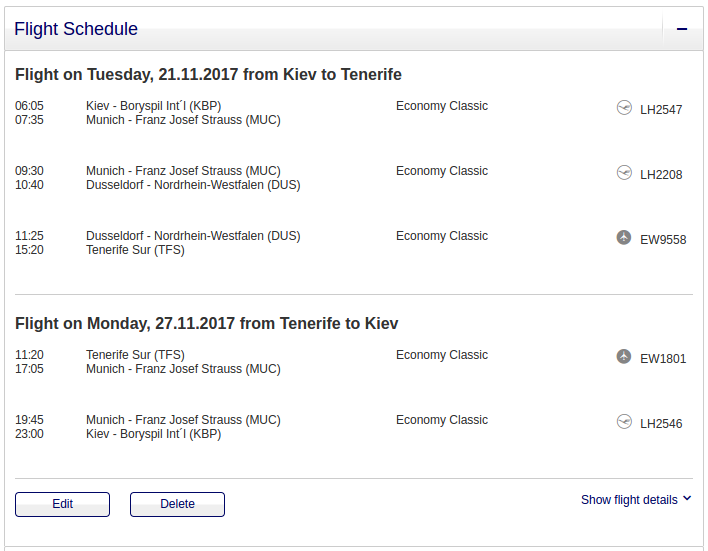
Task: Click the Eurowings logo beside flight EW9558
Action: (x=624, y=238)
